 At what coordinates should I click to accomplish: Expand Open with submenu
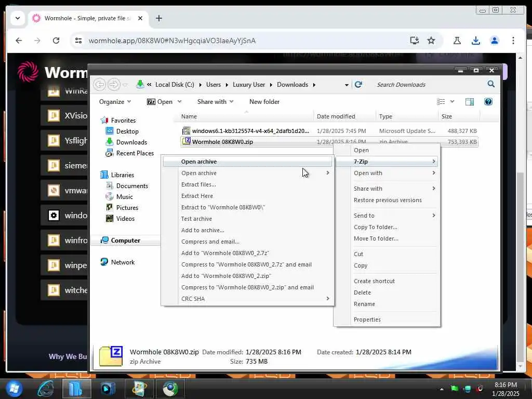(x=387, y=173)
